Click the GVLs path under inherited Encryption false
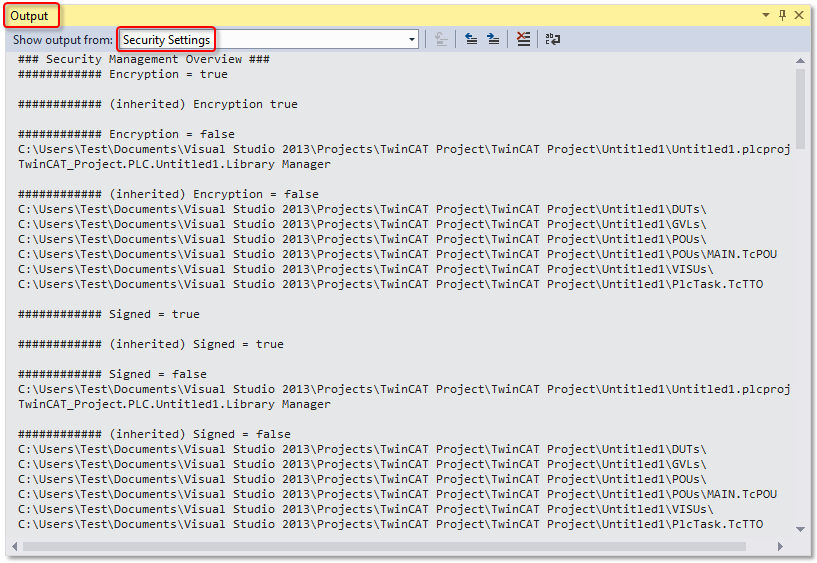This screenshot has height=563, width=817. tap(362, 224)
